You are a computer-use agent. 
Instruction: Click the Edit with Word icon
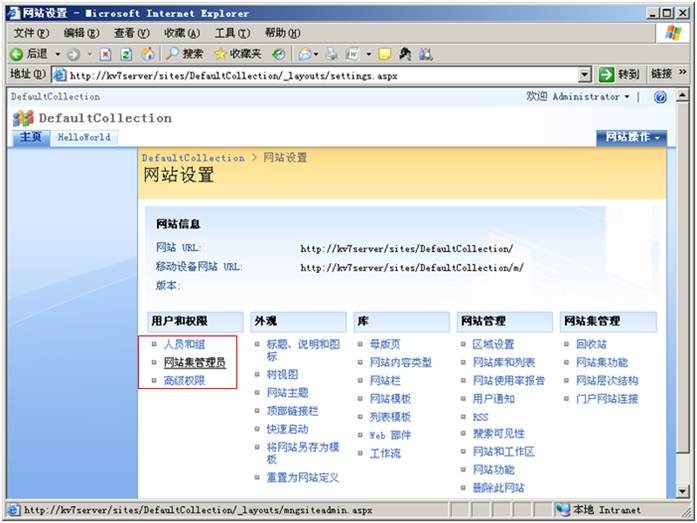point(352,54)
